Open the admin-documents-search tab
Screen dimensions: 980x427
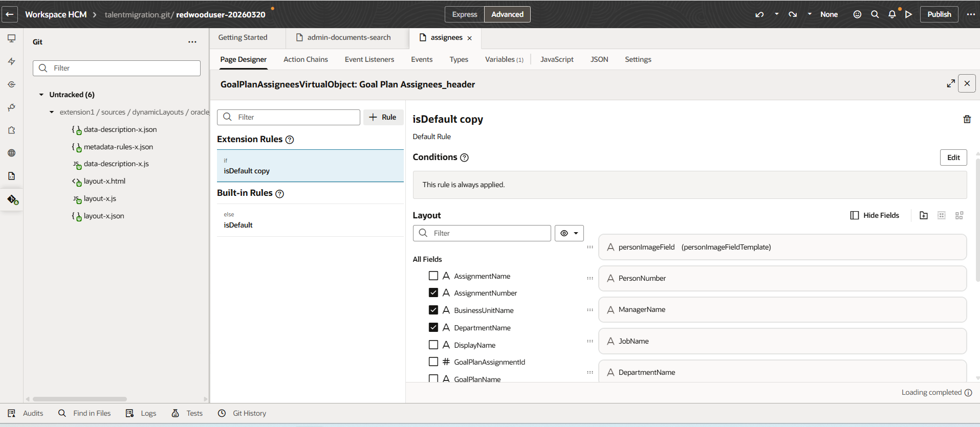349,37
